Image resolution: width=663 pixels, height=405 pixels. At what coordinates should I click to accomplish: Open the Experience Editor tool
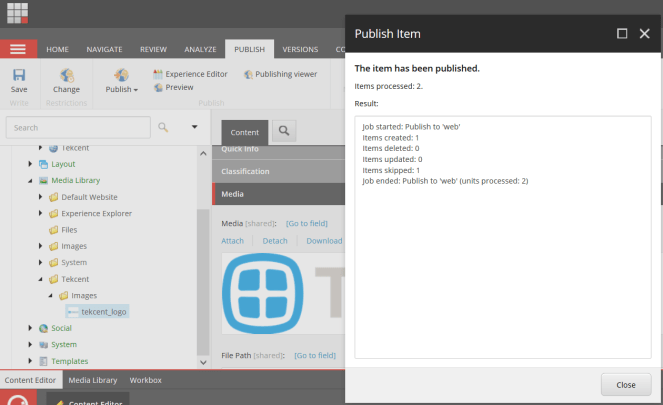point(190,74)
